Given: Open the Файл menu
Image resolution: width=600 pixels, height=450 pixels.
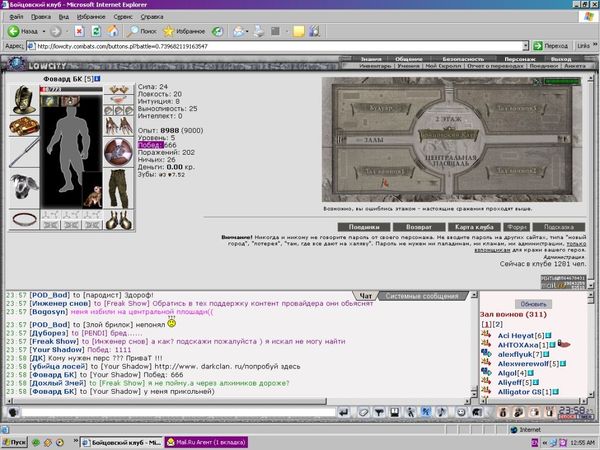Looking at the screenshot, I should 16,17.
